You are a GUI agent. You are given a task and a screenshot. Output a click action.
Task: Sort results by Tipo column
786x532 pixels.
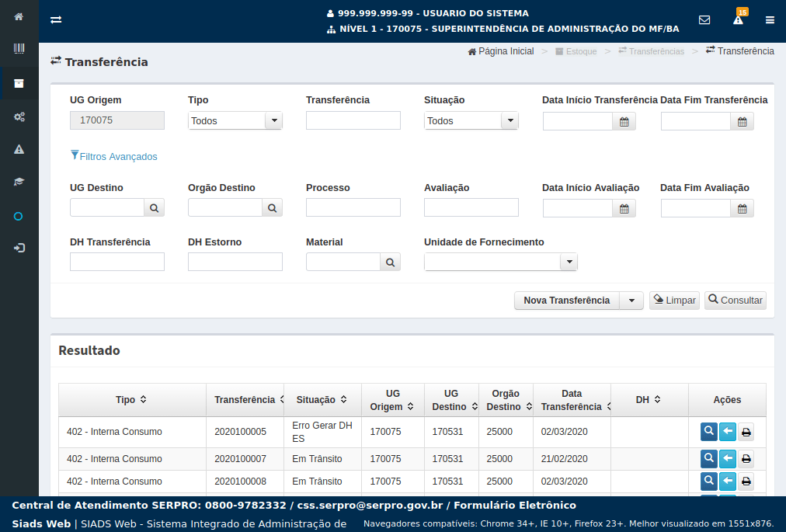[x=132, y=400]
